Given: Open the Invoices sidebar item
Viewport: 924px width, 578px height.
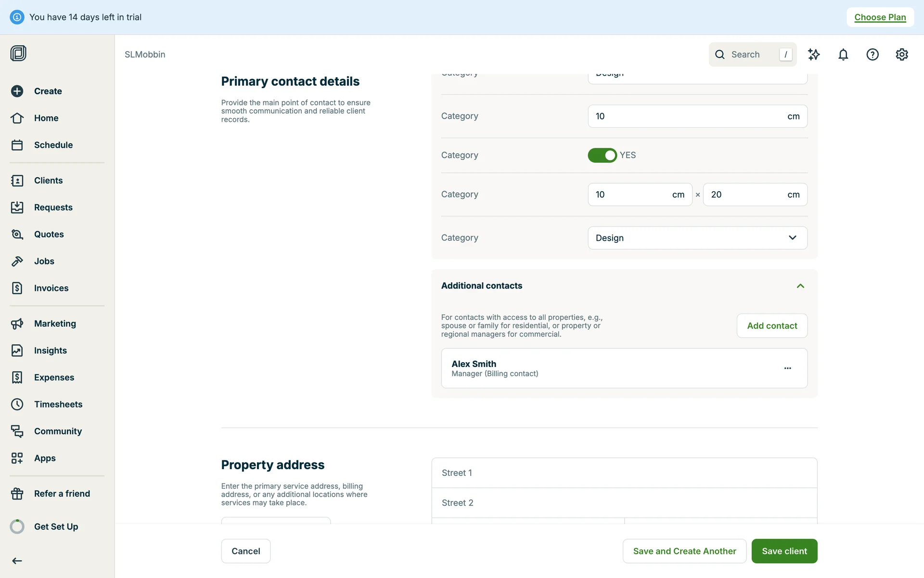Looking at the screenshot, I should [x=51, y=288].
